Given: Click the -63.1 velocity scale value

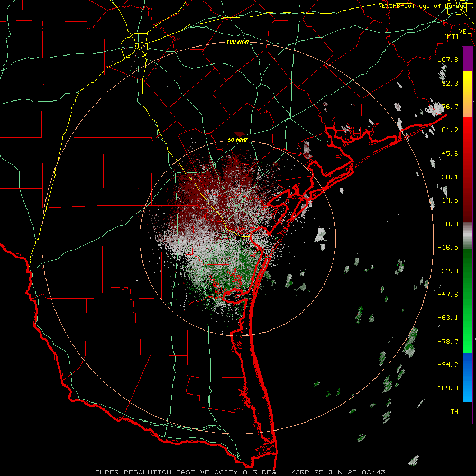Looking at the screenshot, I should pyautogui.click(x=448, y=318).
